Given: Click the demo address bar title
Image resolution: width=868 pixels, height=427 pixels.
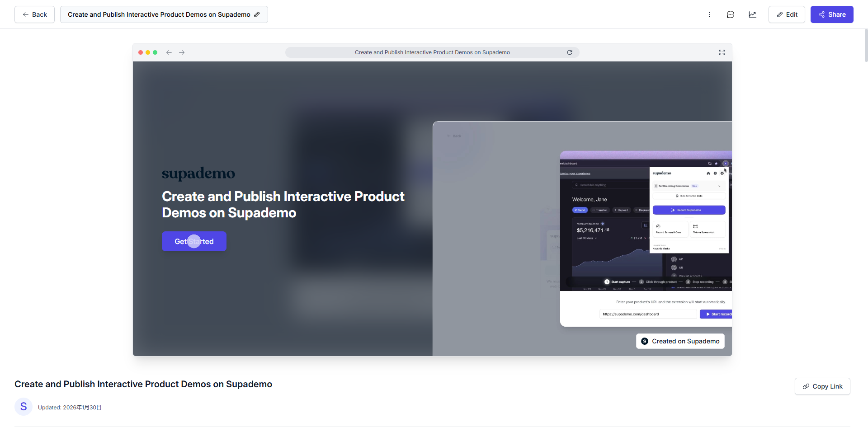Looking at the screenshot, I should click(432, 52).
